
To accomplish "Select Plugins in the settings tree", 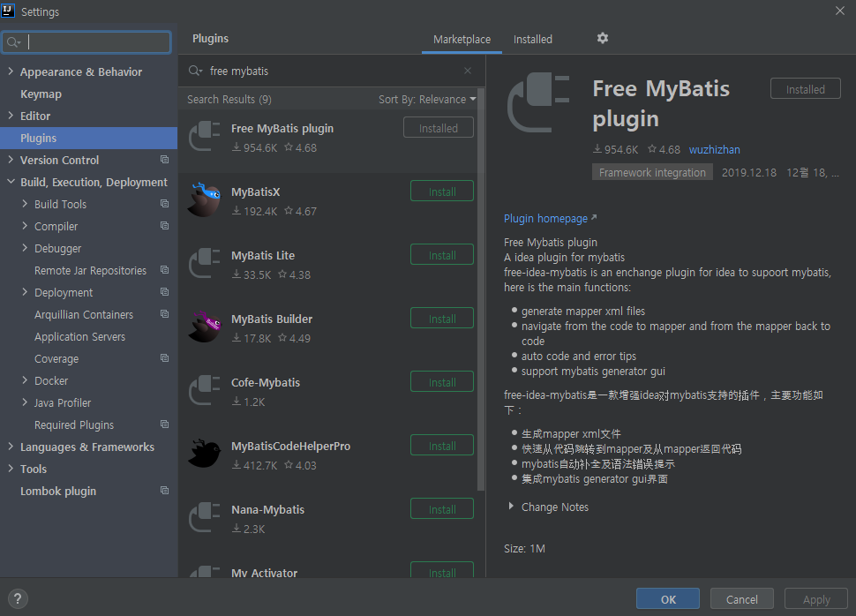I will click(x=88, y=139).
